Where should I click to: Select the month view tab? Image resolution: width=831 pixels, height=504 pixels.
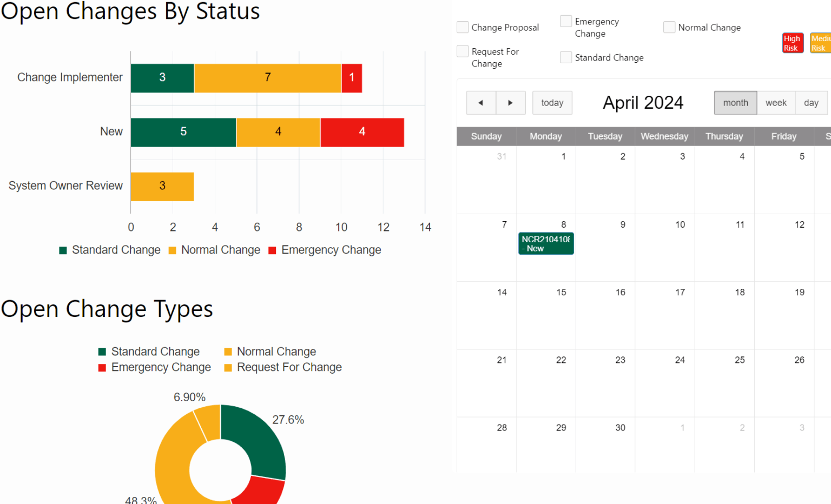pyautogui.click(x=735, y=103)
